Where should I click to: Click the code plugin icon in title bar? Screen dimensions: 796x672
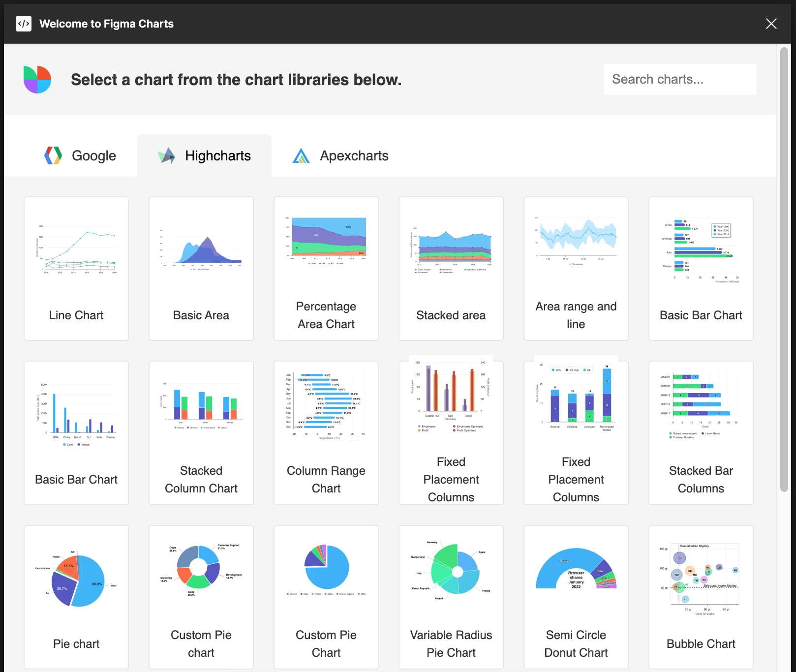24,24
